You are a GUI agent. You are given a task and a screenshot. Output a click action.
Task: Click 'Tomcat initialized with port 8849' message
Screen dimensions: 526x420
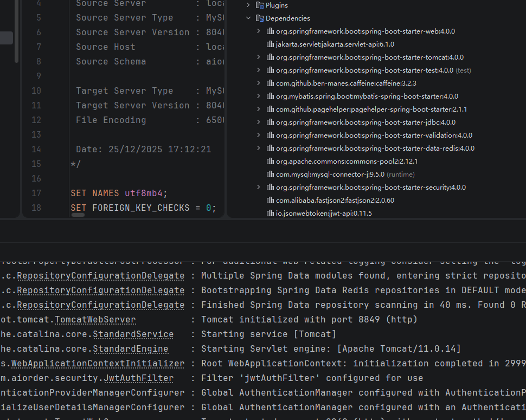(309, 319)
